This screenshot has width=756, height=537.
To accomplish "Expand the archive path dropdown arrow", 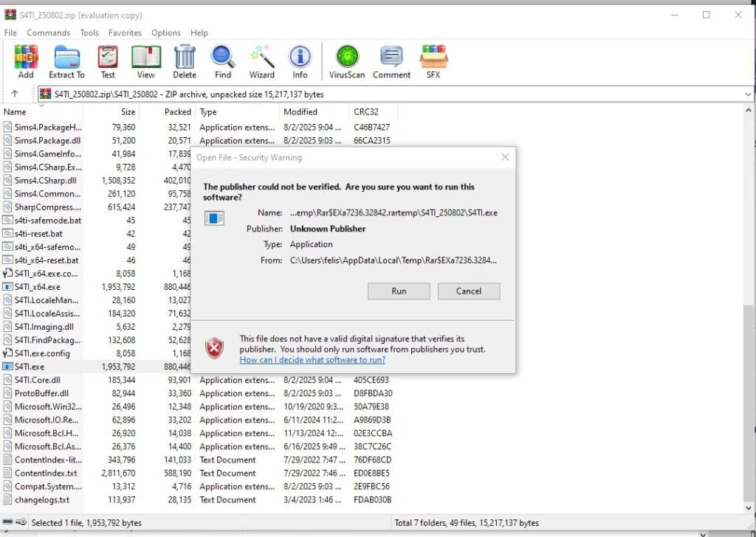I will click(x=747, y=94).
